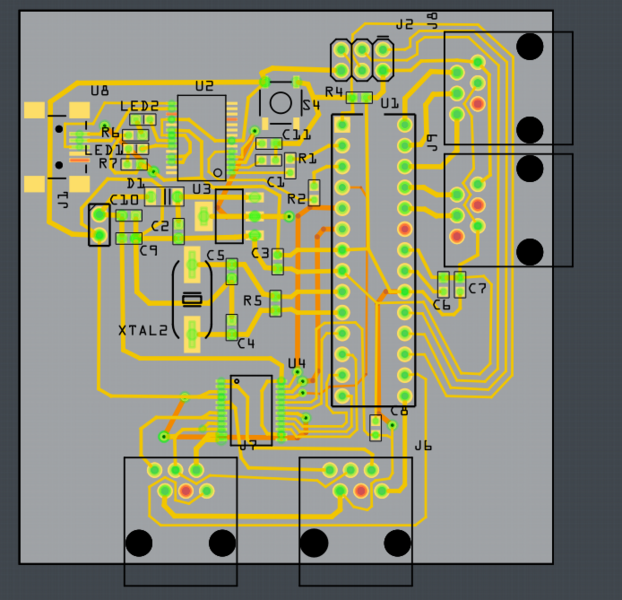Select resistor R5
The image size is (622, 600).
click(x=275, y=300)
